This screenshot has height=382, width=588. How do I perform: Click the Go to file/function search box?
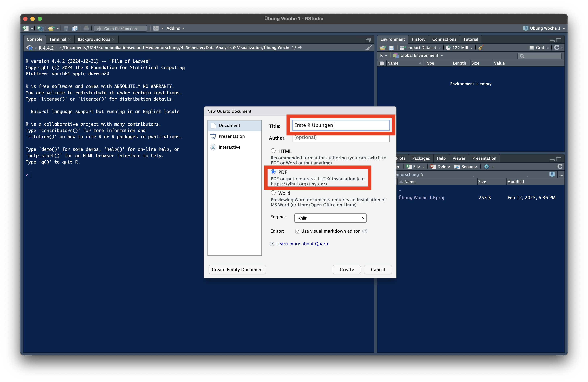point(121,29)
